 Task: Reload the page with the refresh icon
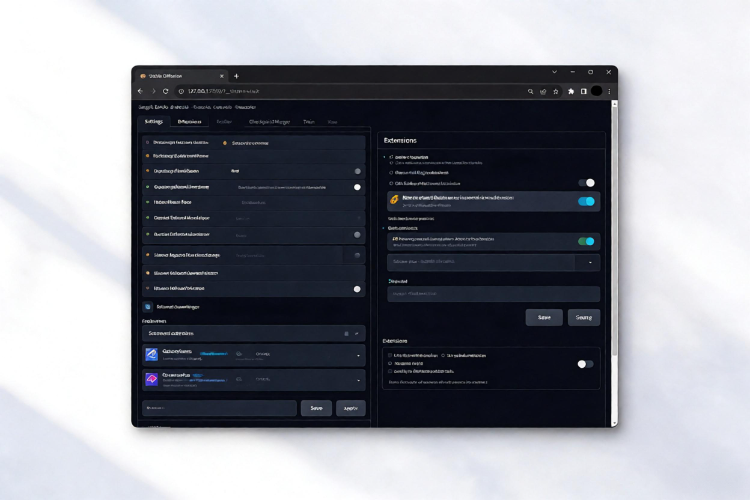coord(165,91)
